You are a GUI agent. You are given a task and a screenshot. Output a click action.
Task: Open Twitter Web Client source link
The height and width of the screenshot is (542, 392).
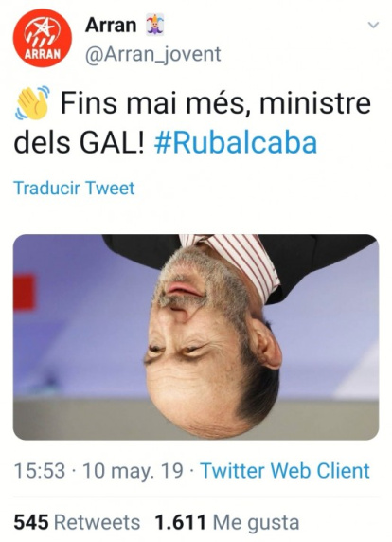pos(285,471)
